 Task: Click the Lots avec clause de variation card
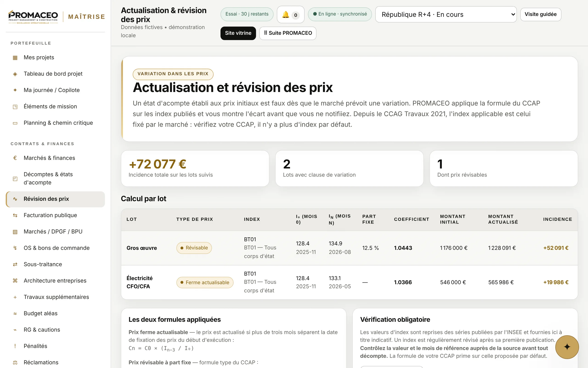coord(349,168)
